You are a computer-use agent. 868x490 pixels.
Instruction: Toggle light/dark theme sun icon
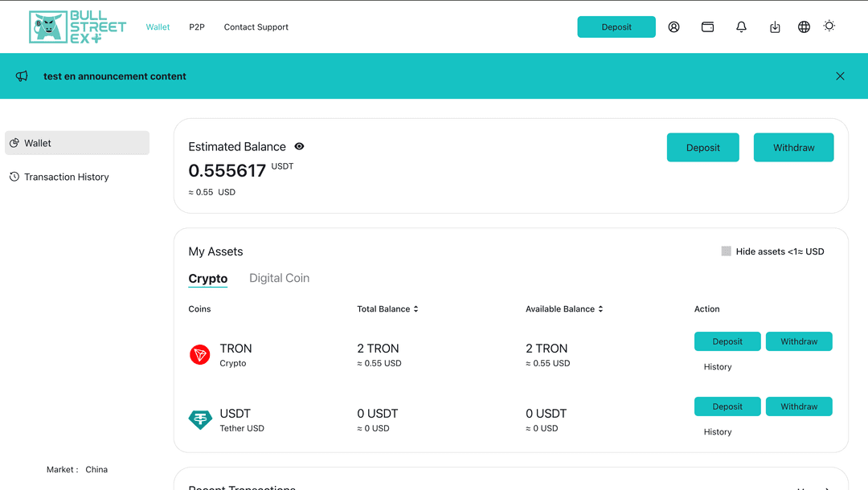pyautogui.click(x=829, y=26)
